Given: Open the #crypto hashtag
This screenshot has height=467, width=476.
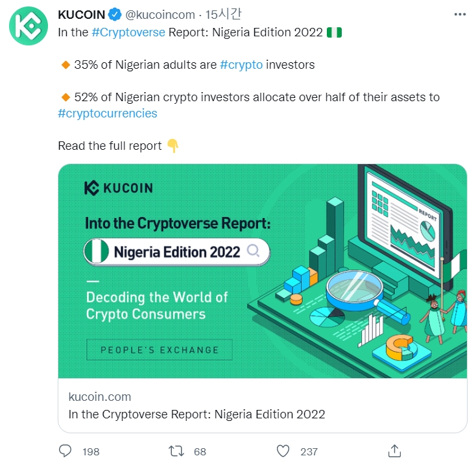Looking at the screenshot, I should coord(241,65).
